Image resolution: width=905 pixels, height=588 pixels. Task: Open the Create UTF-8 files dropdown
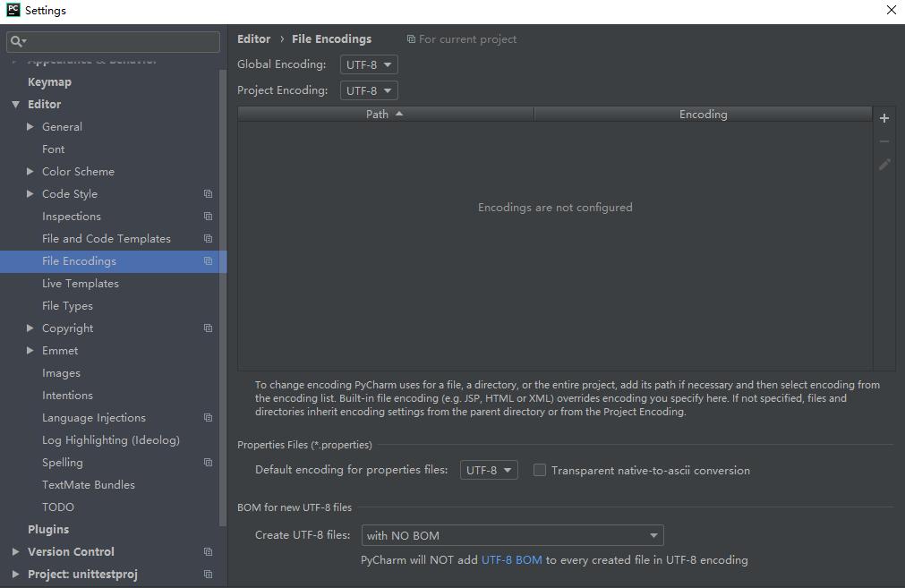[512, 535]
